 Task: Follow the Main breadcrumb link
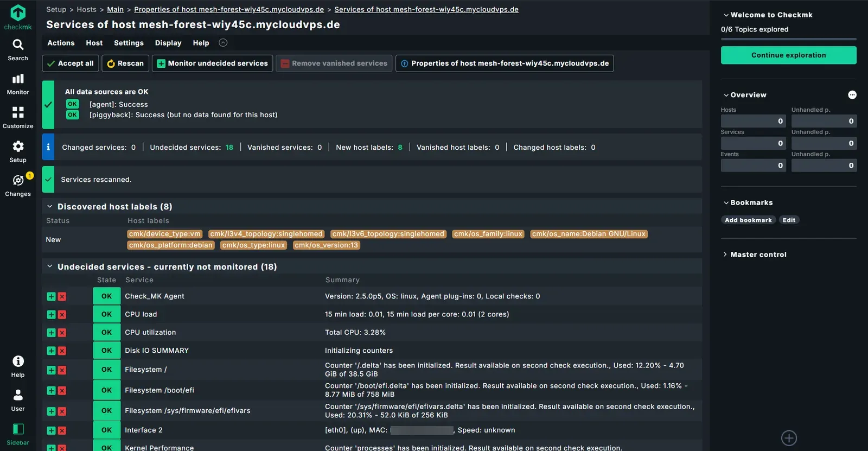[116, 9]
